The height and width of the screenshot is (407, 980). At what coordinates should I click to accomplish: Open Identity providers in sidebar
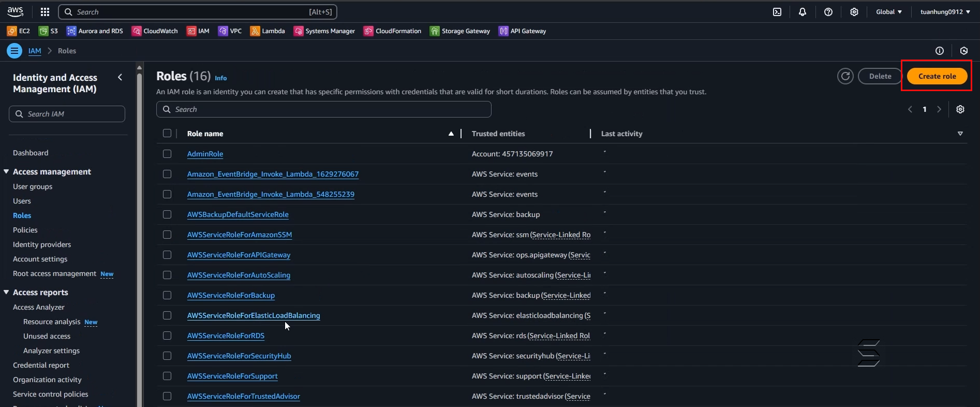click(42, 244)
